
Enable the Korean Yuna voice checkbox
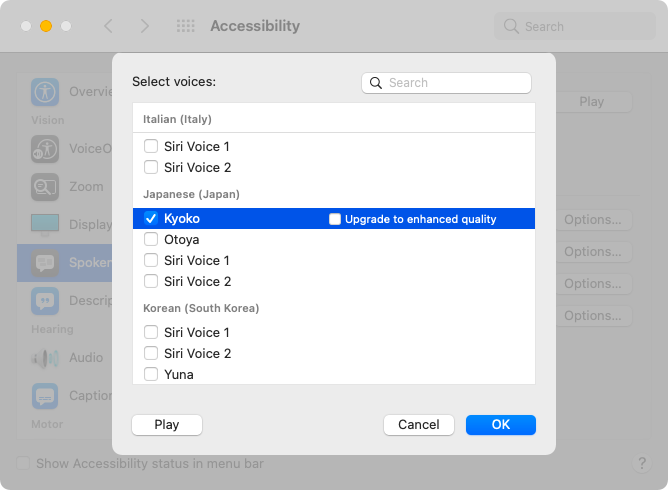(x=151, y=374)
